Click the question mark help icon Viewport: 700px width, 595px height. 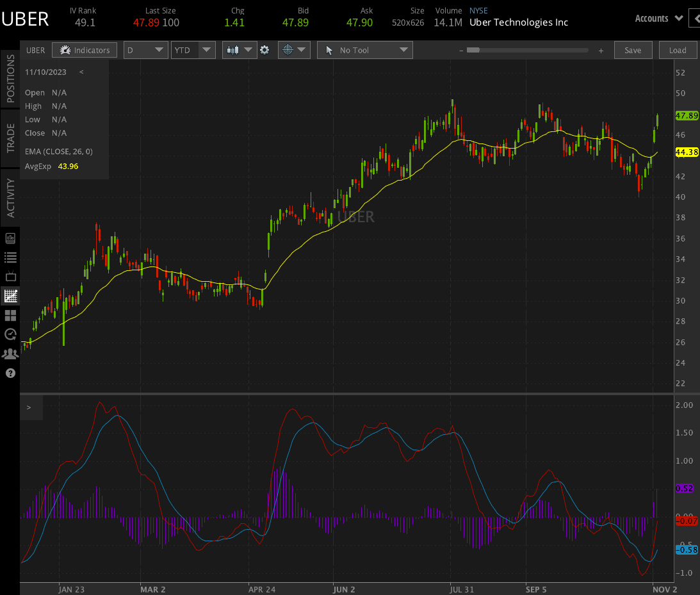[x=10, y=373]
